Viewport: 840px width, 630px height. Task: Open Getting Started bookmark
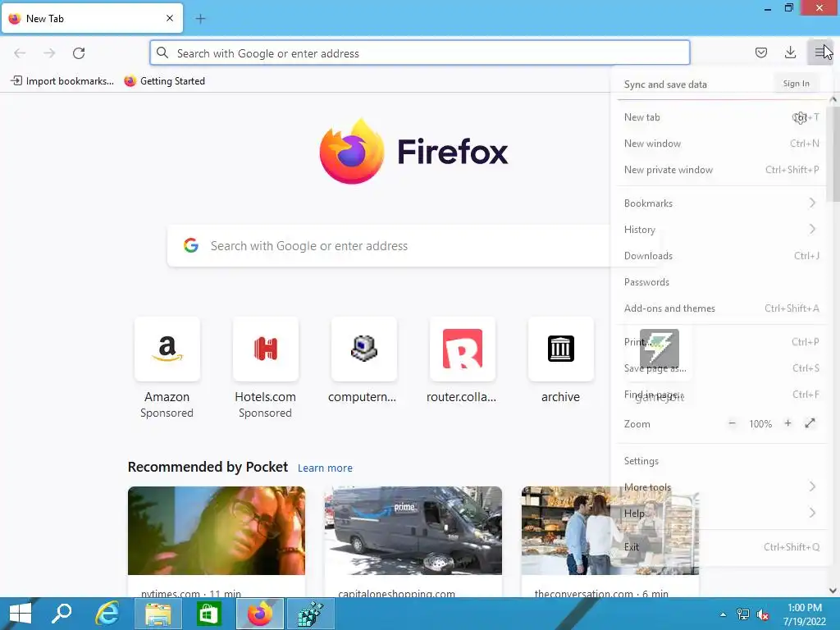click(x=164, y=81)
